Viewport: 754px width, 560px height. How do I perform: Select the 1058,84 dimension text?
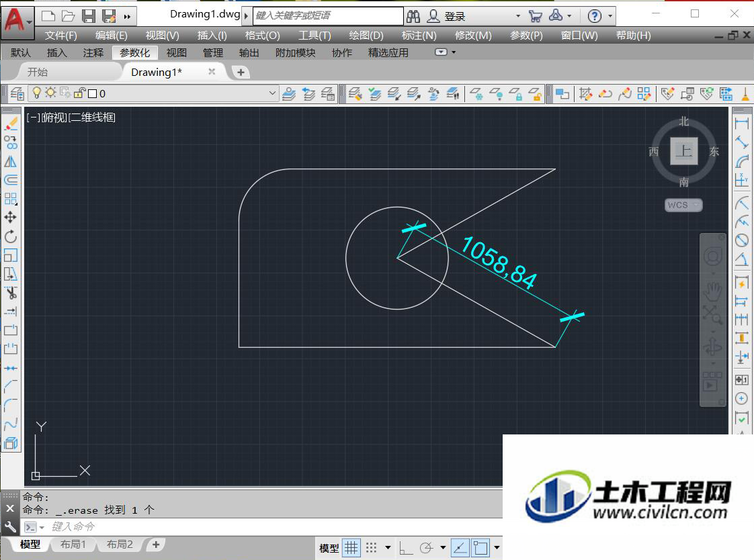coord(498,263)
